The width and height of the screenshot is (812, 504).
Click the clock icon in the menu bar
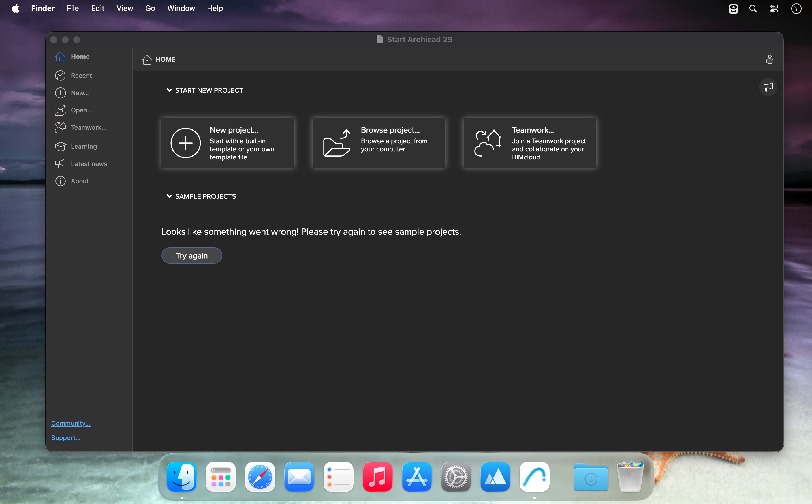click(x=796, y=9)
